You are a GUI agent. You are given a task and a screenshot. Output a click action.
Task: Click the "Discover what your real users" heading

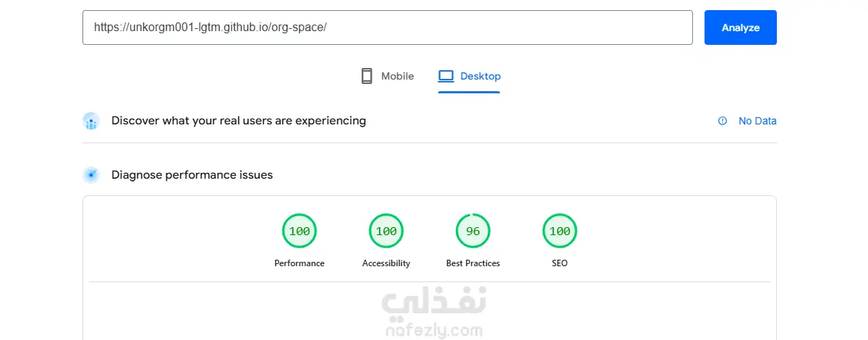pyautogui.click(x=239, y=121)
